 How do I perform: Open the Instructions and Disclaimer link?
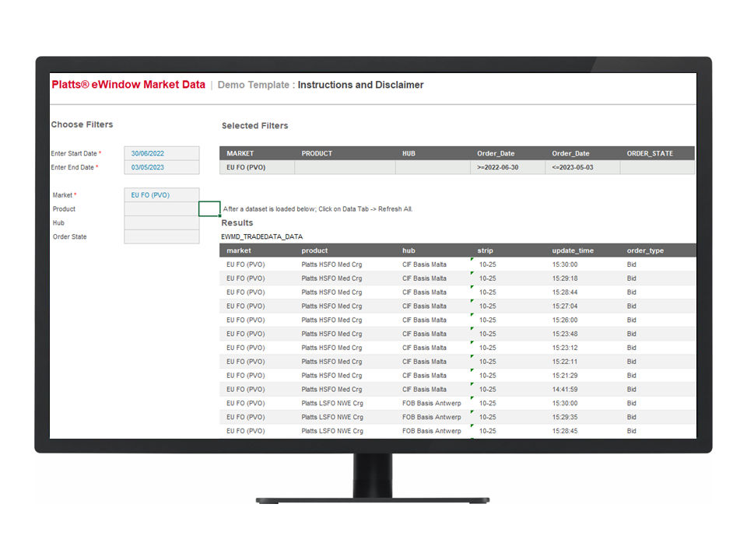tap(360, 85)
